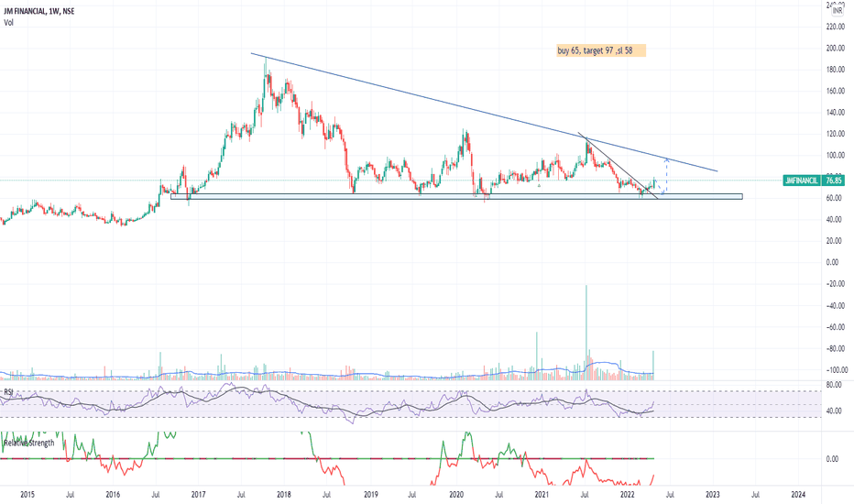Click the 0.00 label on Relative Strength scale
This screenshot has width=854, height=504.
tap(832, 459)
